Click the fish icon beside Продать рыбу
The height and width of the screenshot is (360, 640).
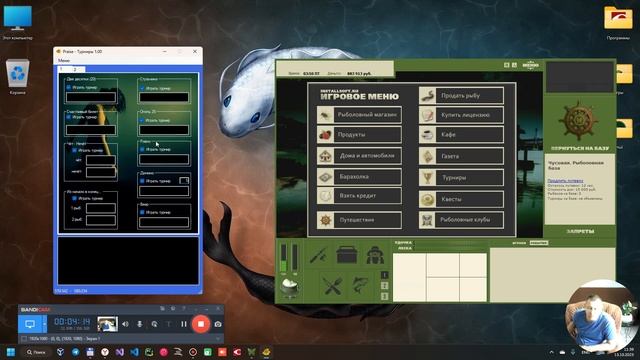(x=427, y=96)
